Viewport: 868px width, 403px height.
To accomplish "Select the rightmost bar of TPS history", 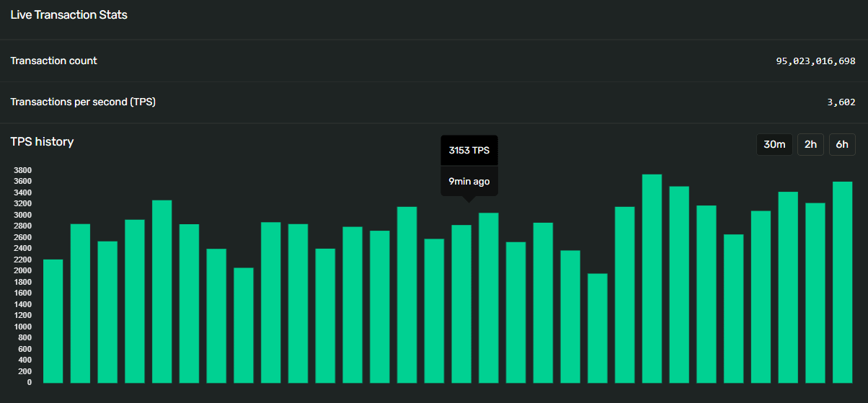I will 842,282.
